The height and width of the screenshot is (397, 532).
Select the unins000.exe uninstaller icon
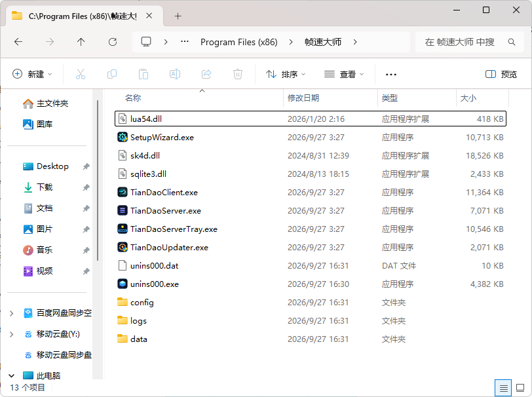(122, 284)
